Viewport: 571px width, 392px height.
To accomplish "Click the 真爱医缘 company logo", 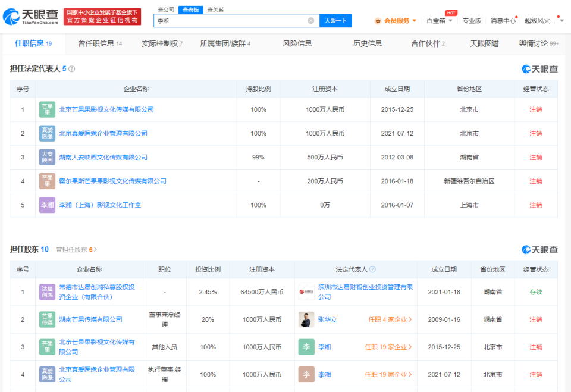I will 46,133.
